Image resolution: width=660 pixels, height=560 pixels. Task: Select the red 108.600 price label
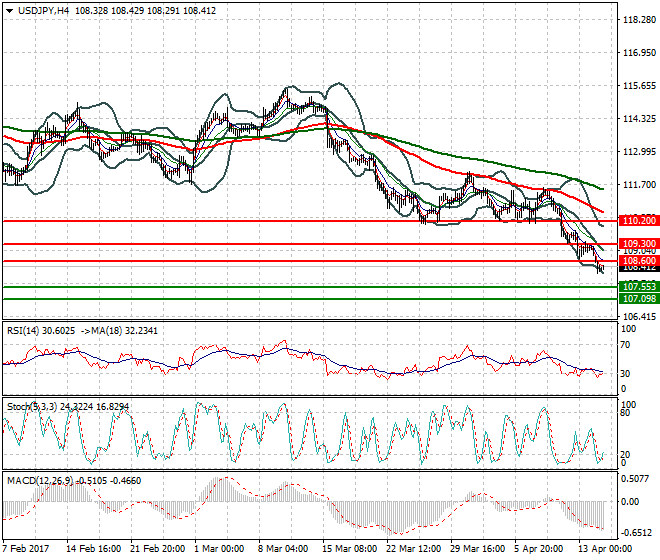pyautogui.click(x=637, y=260)
